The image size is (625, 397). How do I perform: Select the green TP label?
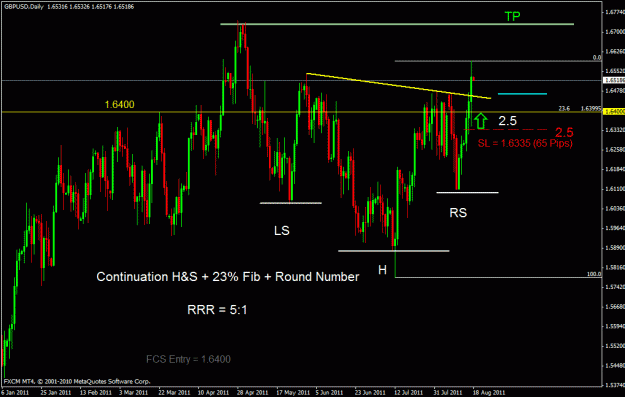(512, 16)
